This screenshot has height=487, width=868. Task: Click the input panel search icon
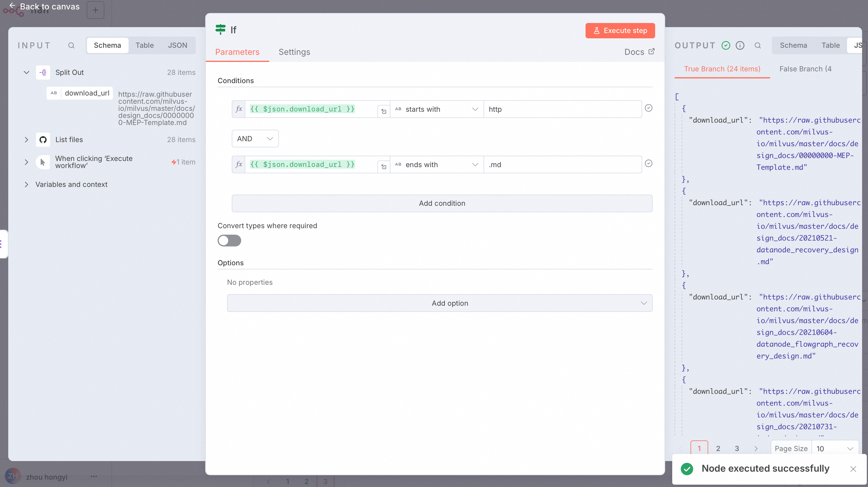71,45
